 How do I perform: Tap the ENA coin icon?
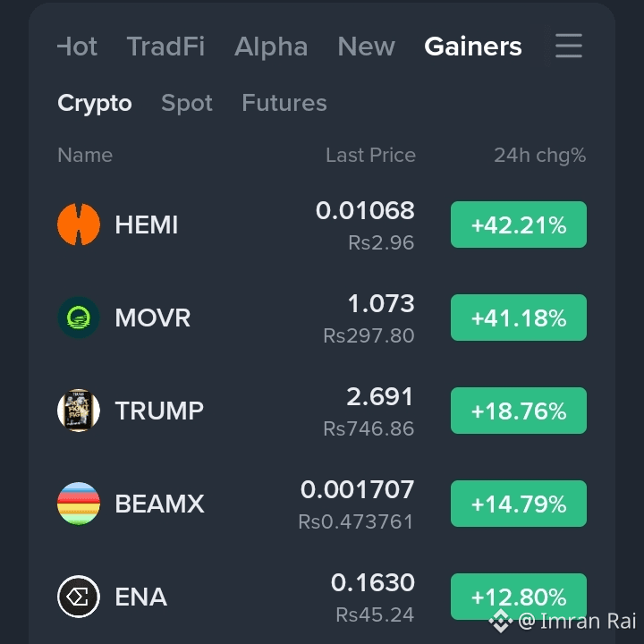pos(79,597)
